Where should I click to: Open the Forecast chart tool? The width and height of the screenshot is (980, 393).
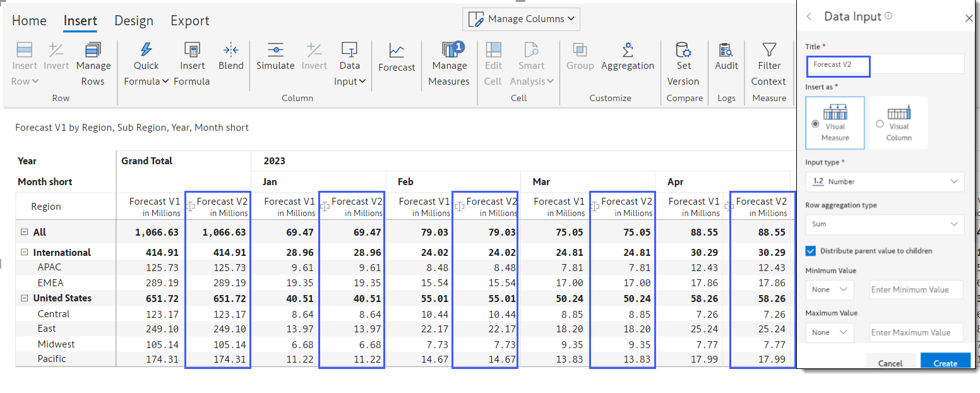(x=397, y=51)
